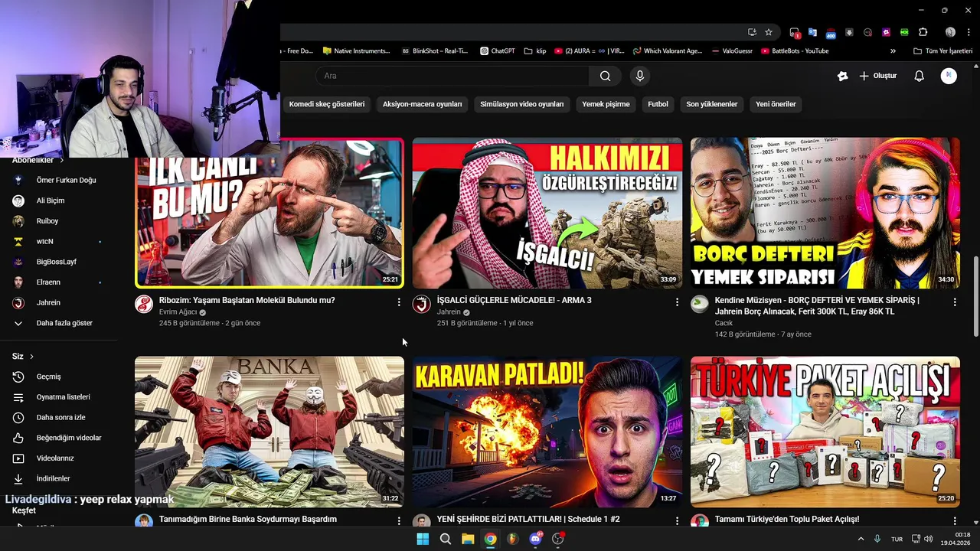980x551 pixels.
Task: Select the Yemek pişirme chip
Action: click(x=606, y=104)
